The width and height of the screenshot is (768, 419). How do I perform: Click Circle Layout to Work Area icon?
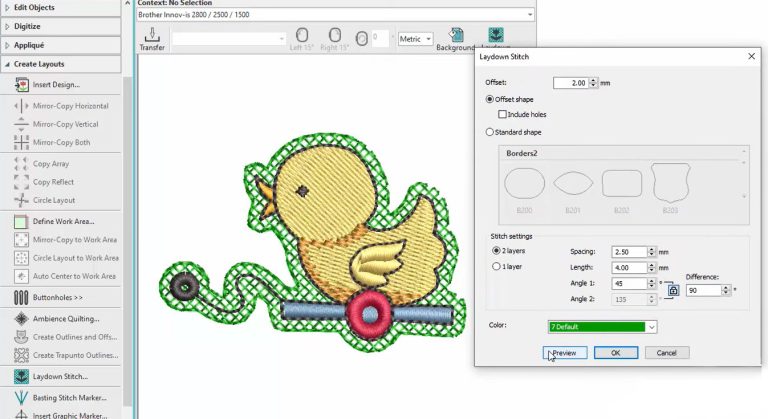click(x=21, y=258)
